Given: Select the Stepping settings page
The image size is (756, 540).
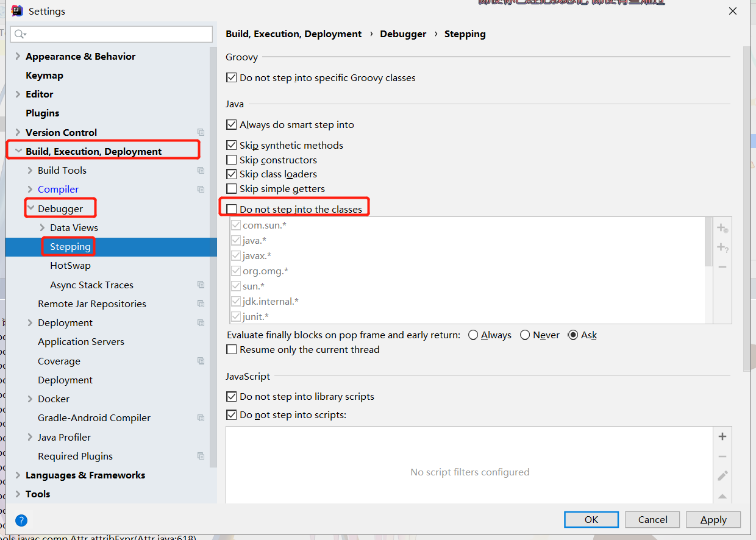Looking at the screenshot, I should tap(70, 247).
